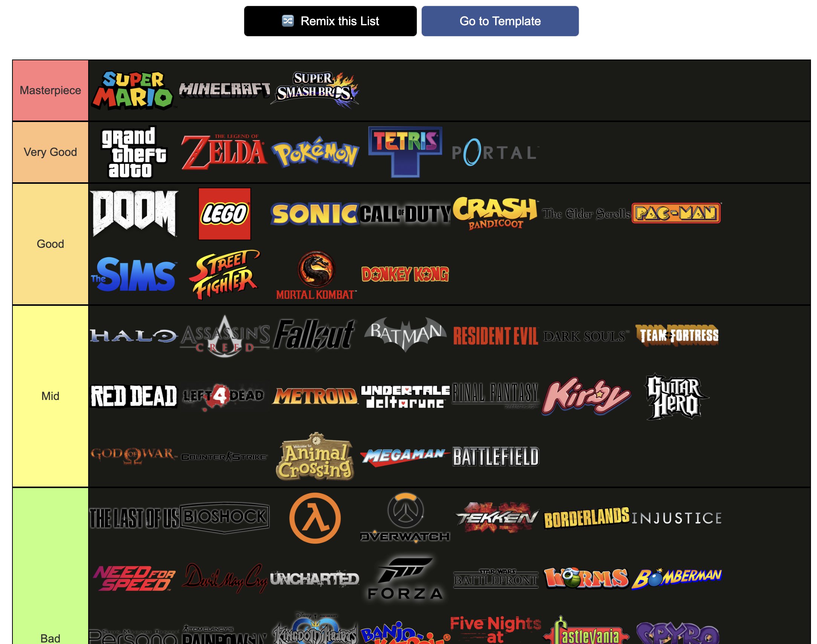This screenshot has width=817, height=644.
Task: Click the Good tier row label
Action: (x=50, y=244)
